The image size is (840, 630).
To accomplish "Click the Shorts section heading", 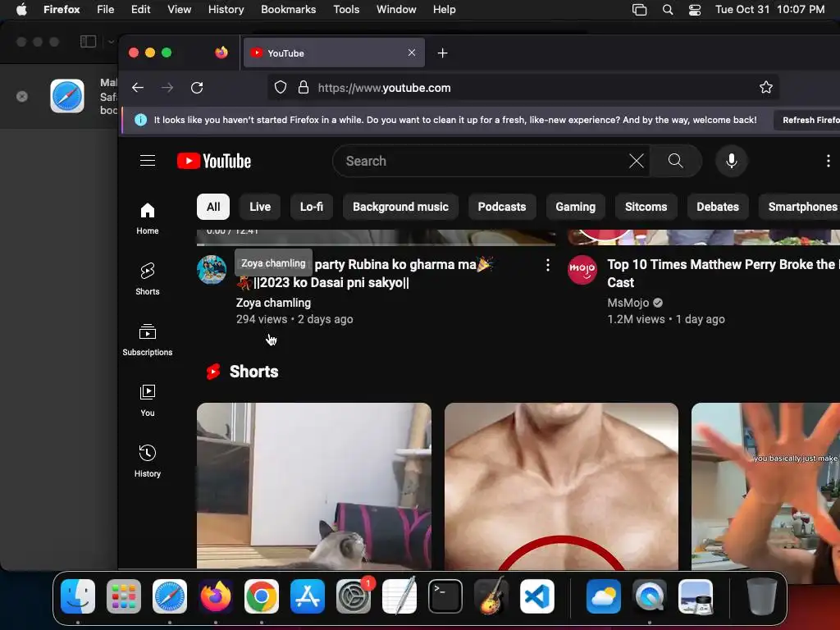I will point(254,372).
